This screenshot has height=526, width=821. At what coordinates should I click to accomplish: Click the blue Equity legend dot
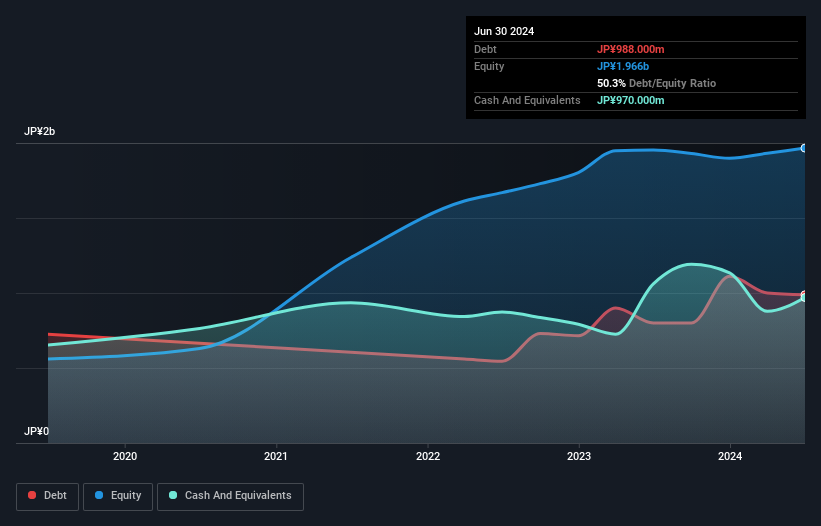point(99,495)
